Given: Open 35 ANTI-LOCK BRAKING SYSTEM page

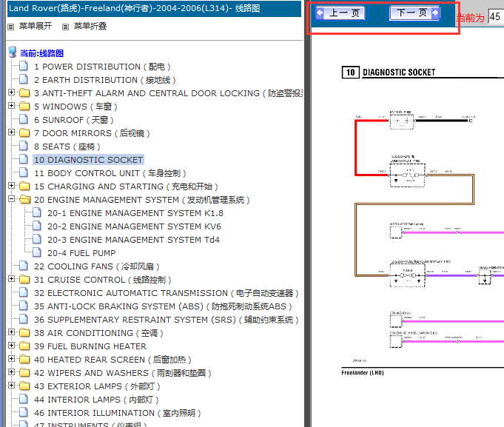Looking at the screenshot, I should (163, 306).
